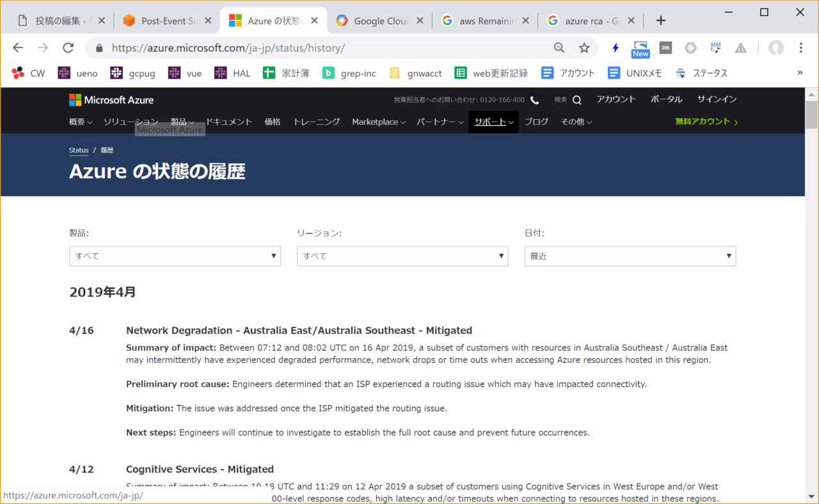Screen dimensions: 819x504
Task: Click the blue lightning bolt extension icon
Action: (616, 48)
